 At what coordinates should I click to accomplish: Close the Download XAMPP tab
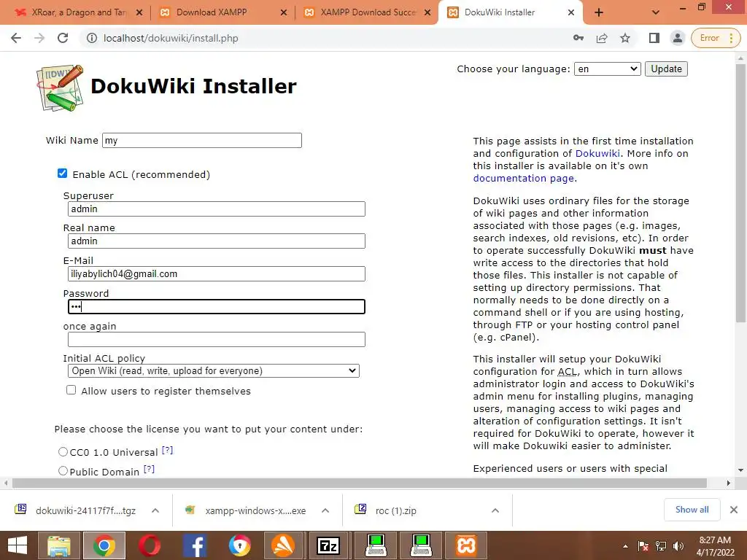[x=284, y=12]
